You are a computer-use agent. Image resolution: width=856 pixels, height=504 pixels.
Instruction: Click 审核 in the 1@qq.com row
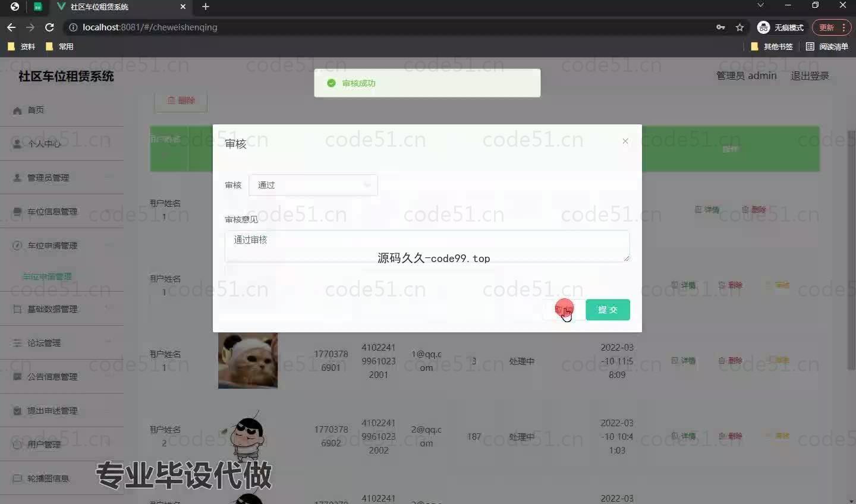tap(778, 361)
